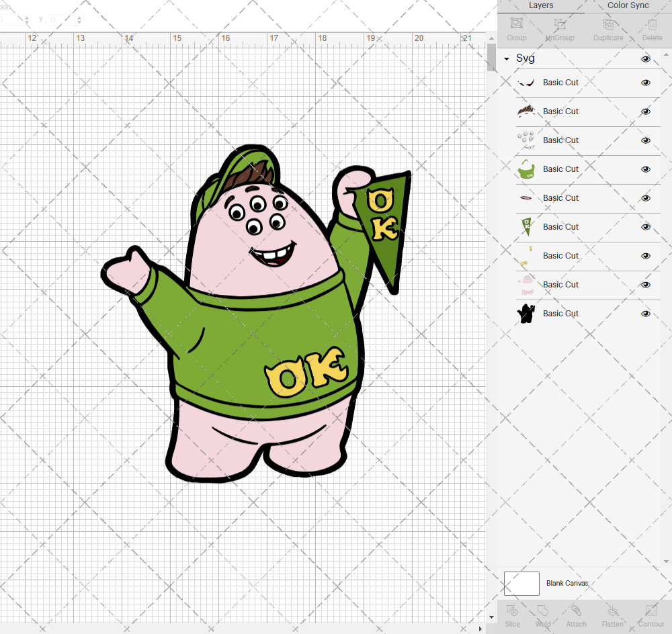
Task: Hide the pennant flag Basic Cut layer
Action: pos(645,227)
